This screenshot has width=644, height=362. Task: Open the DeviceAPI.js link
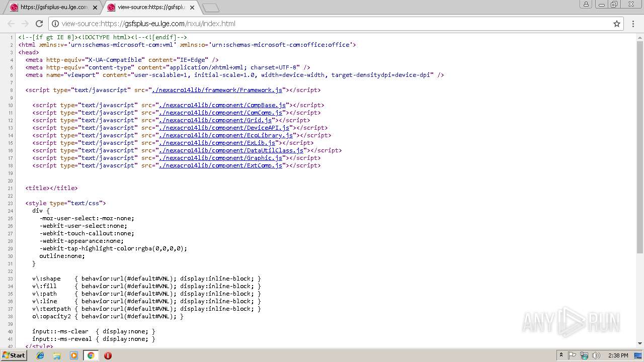(224, 128)
